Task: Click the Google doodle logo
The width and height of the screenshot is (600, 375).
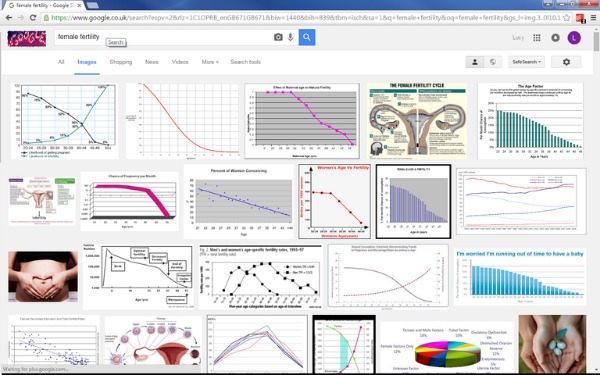Action: [x=27, y=38]
